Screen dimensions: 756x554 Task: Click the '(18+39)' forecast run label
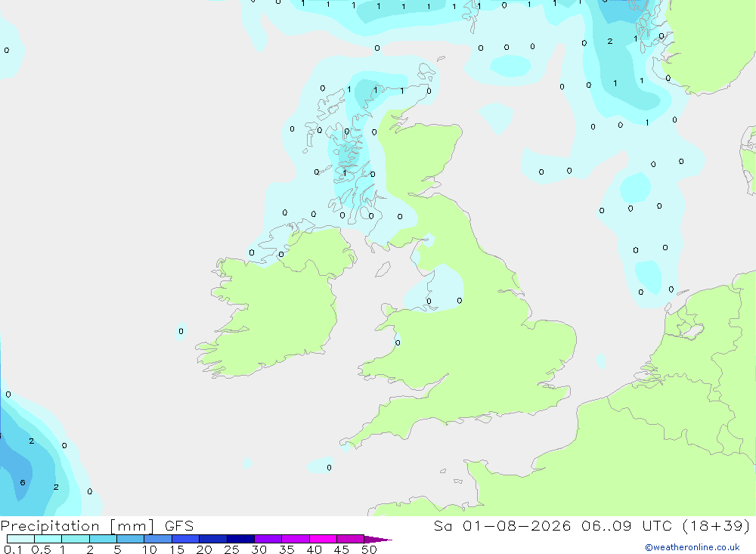[x=716, y=526]
